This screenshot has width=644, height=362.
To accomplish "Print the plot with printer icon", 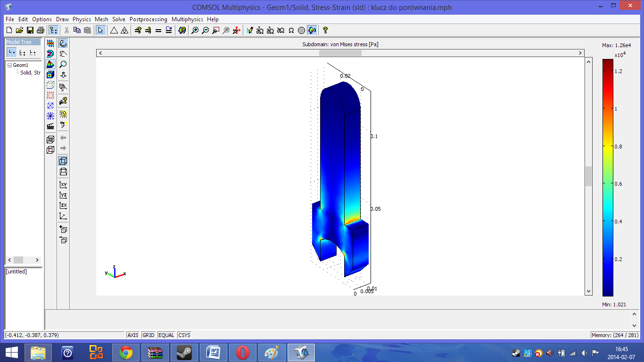I will pos(41,30).
